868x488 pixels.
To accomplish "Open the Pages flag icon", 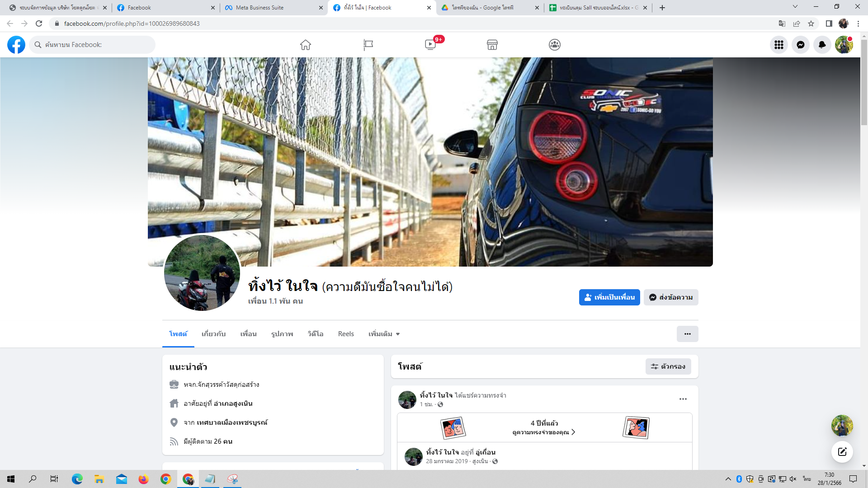I will coord(368,45).
